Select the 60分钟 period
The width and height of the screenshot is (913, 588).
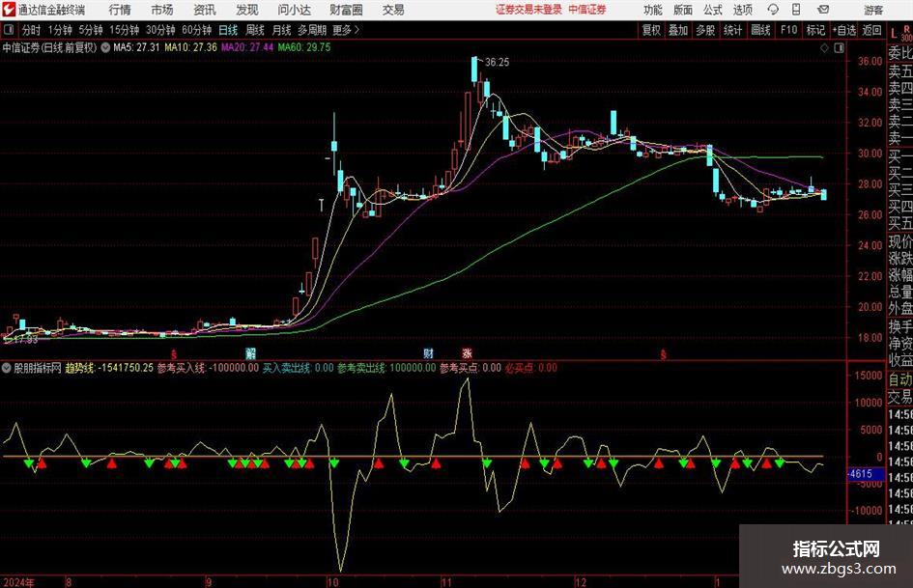pos(196,30)
